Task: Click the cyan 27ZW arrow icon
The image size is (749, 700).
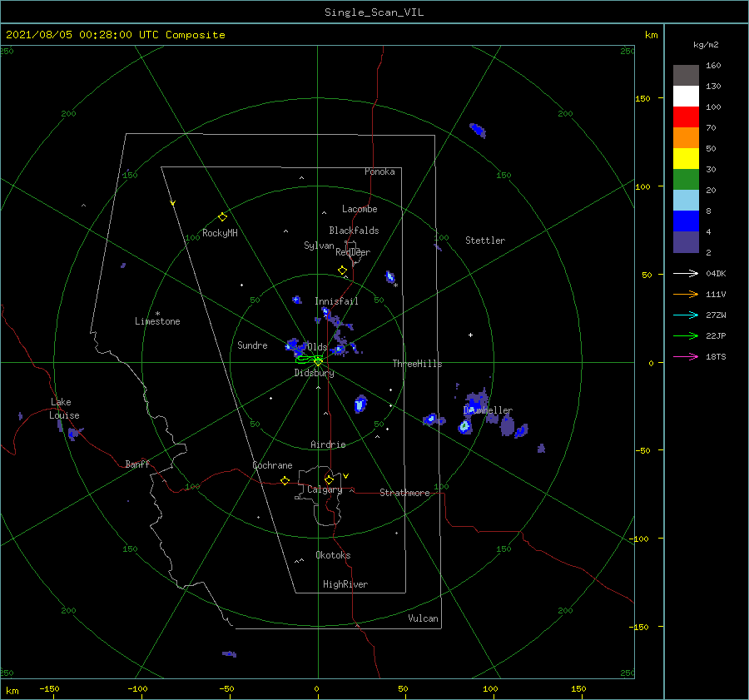Action: pyautogui.click(x=686, y=315)
